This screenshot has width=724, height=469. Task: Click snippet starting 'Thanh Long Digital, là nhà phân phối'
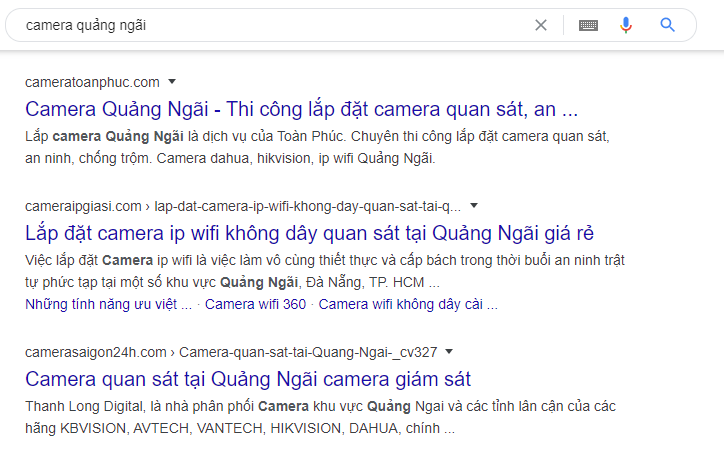tap(320, 417)
